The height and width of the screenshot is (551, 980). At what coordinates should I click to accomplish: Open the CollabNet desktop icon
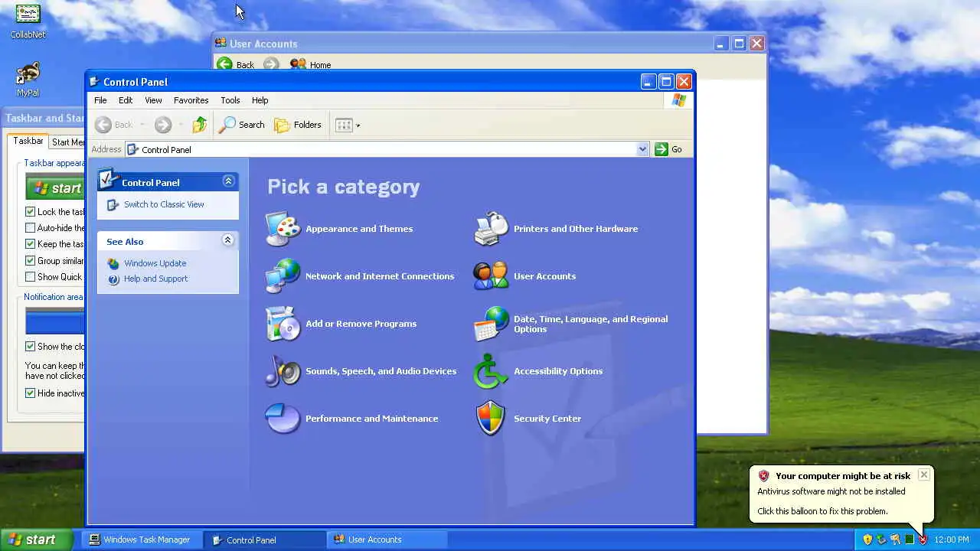(x=28, y=14)
